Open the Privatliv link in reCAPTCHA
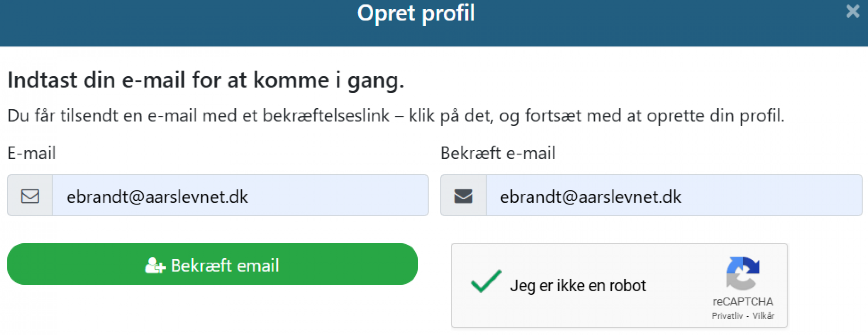The height and width of the screenshot is (335, 868). pyautogui.click(x=727, y=316)
